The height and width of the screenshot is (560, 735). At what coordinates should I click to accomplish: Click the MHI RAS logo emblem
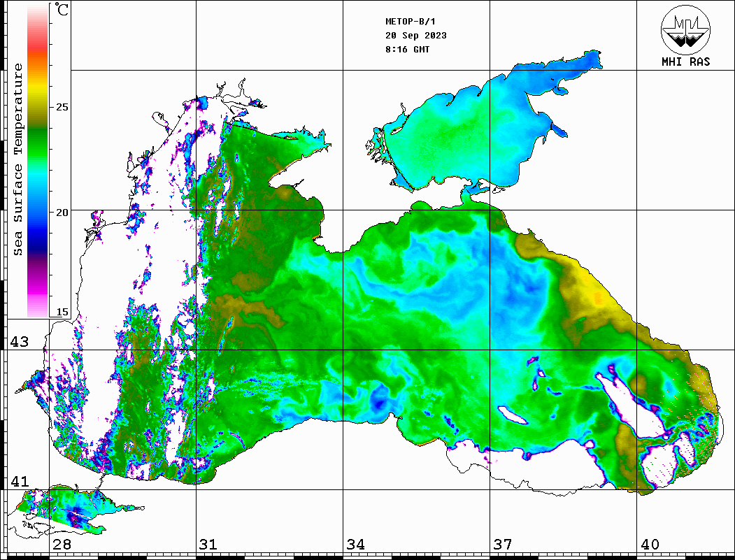point(685,31)
